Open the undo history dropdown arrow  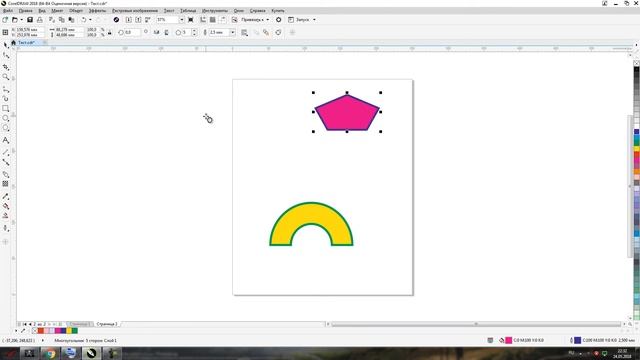(90, 20)
